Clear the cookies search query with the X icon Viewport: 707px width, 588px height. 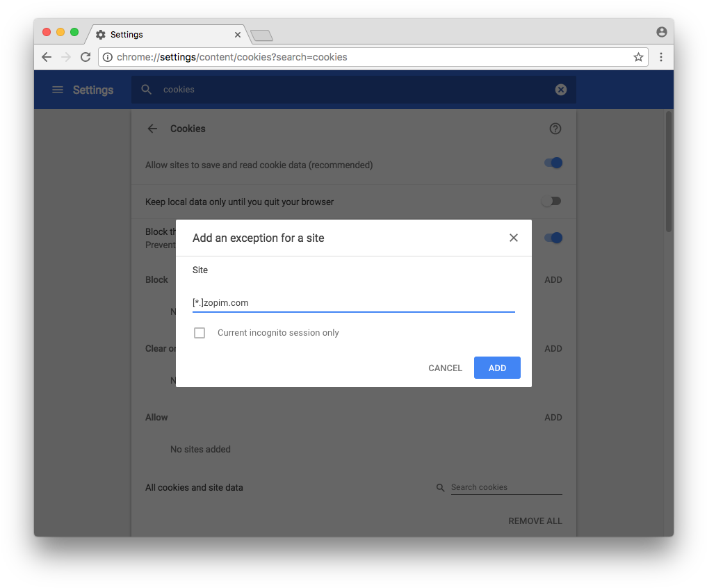[560, 89]
